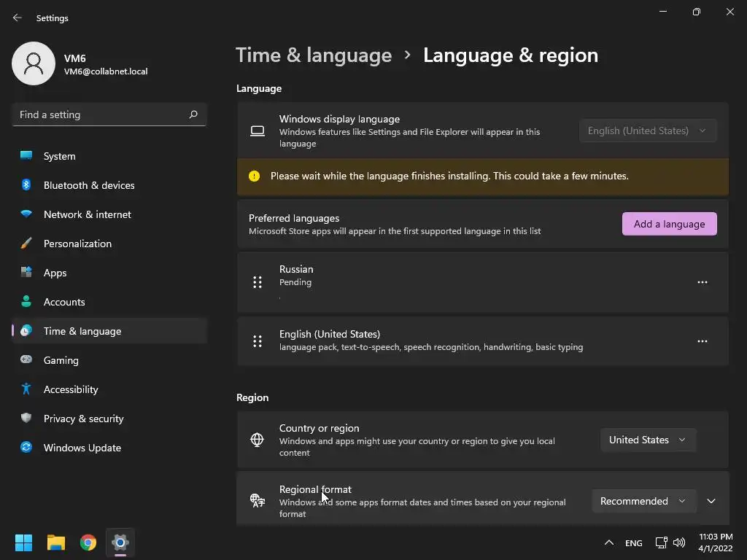Image resolution: width=747 pixels, height=560 pixels.
Task: Click the Time & language clock icon
Action: click(26, 330)
